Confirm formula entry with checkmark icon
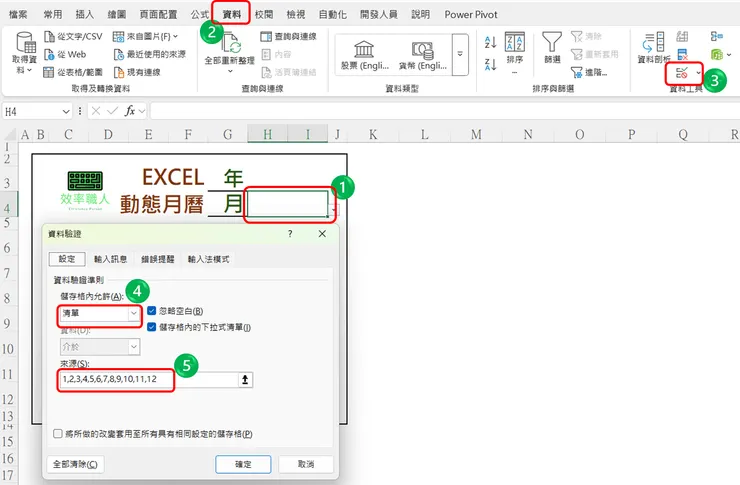 [x=112, y=111]
